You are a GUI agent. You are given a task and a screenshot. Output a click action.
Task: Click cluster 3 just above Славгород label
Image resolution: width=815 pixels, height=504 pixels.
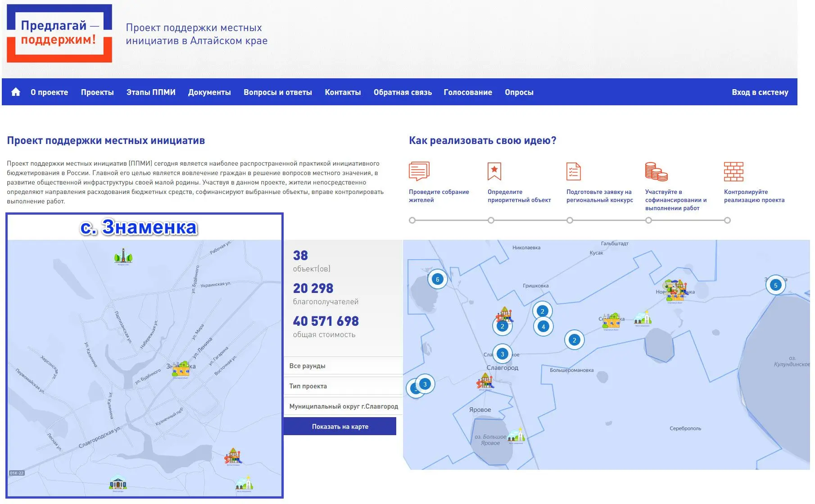coord(503,354)
